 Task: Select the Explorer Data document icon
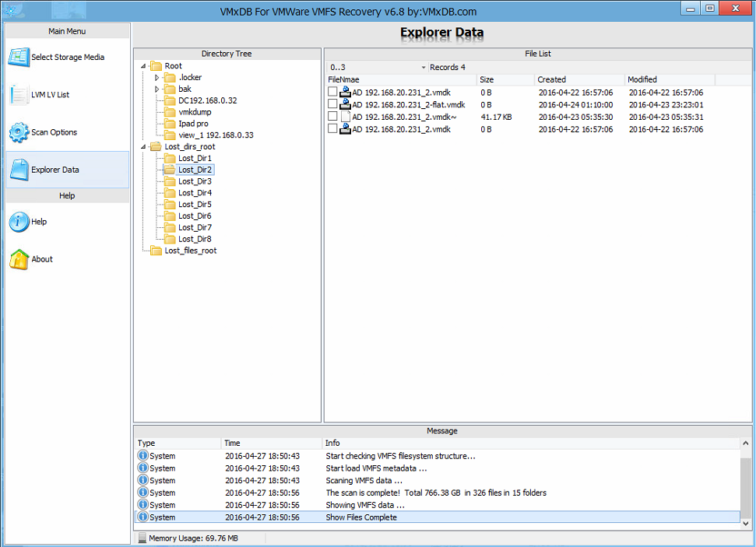[x=19, y=170]
